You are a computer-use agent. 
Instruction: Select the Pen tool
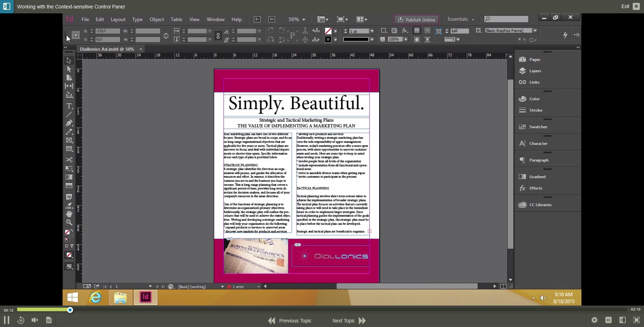(69, 123)
